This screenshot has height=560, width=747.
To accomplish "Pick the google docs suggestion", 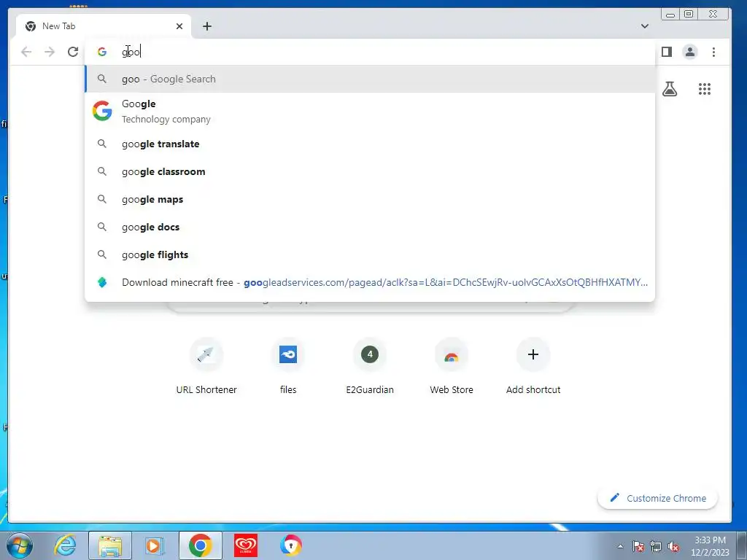I will [x=370, y=227].
